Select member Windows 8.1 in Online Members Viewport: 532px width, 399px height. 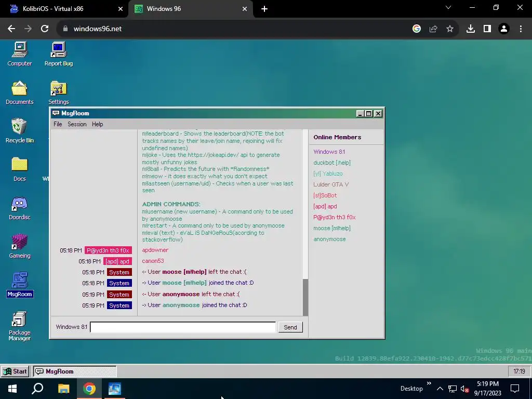pos(329,152)
